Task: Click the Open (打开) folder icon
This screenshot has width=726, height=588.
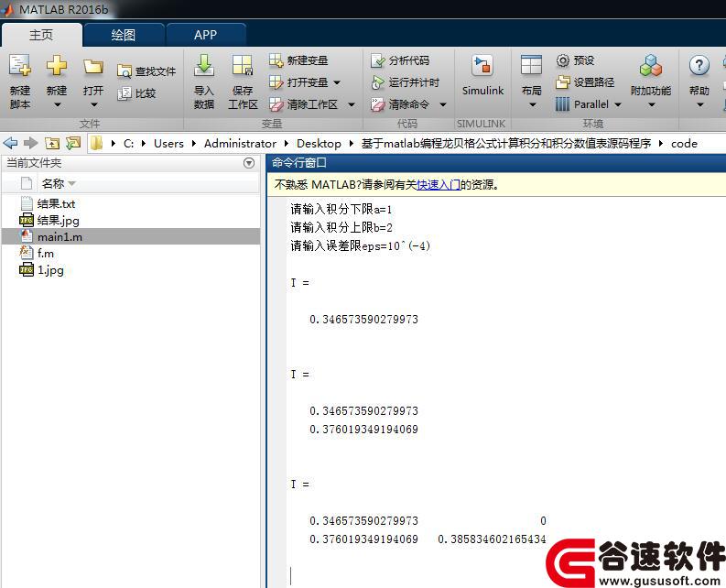Action: (93, 67)
